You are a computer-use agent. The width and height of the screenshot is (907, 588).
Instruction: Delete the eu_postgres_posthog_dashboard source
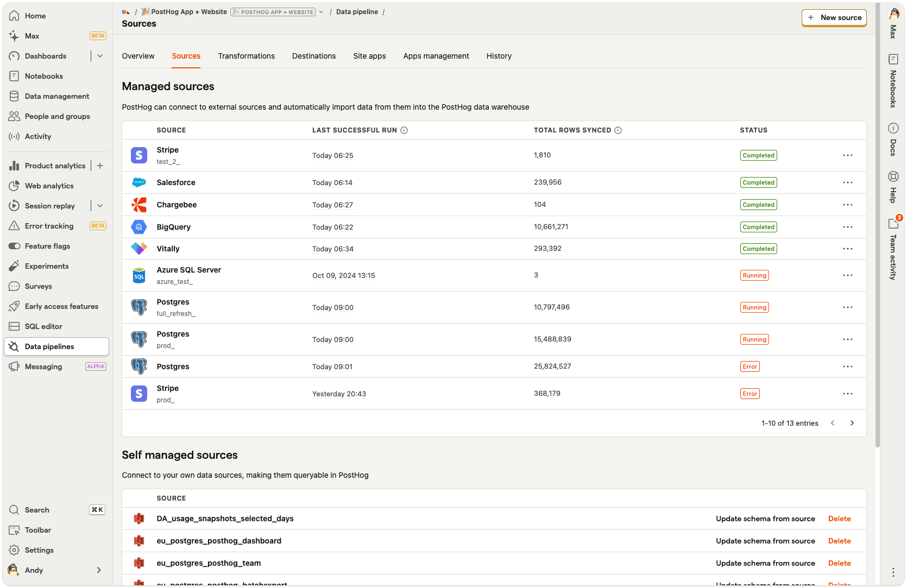click(x=839, y=541)
